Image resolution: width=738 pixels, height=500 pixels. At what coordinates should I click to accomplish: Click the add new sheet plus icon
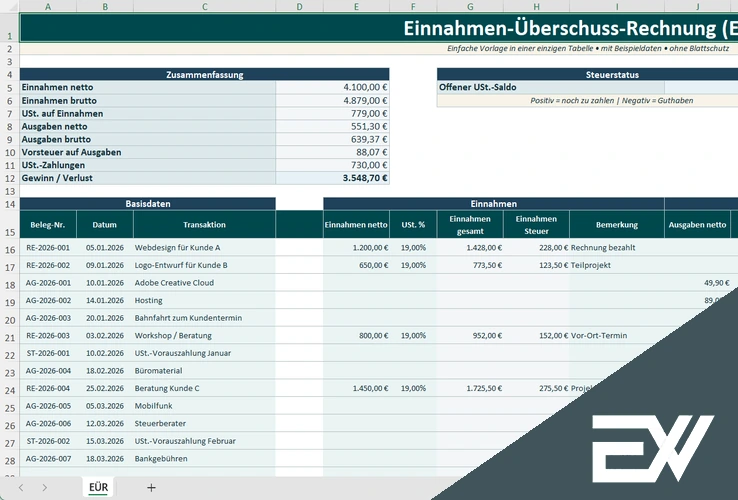click(151, 487)
